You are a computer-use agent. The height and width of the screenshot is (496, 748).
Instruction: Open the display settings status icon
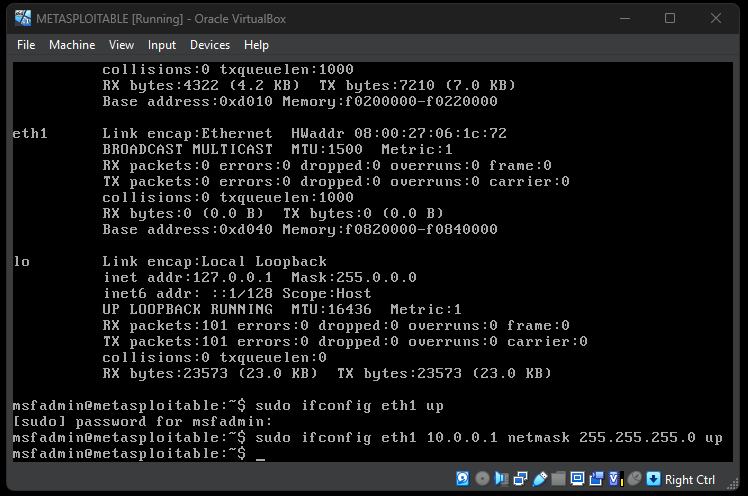577,479
